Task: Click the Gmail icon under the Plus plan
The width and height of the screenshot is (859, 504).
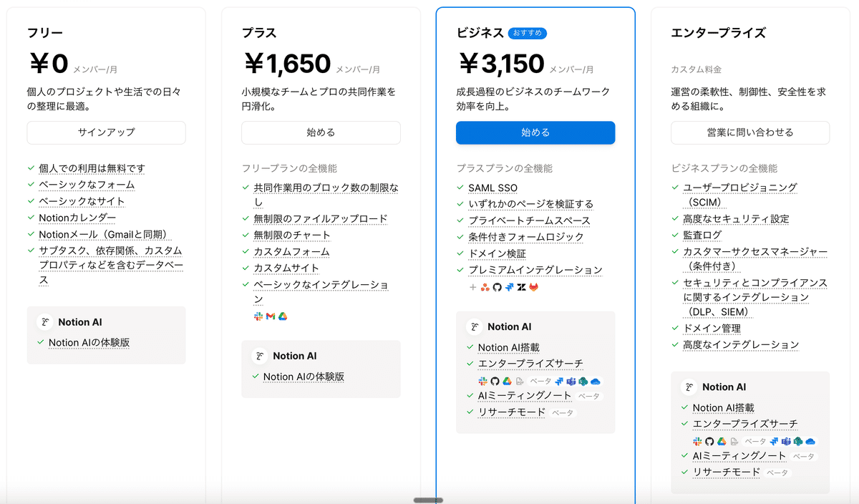Action: (271, 316)
